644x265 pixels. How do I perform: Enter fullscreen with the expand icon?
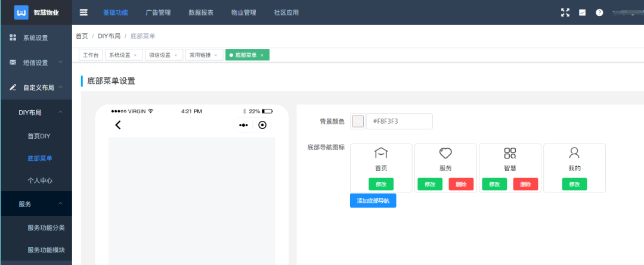tap(565, 13)
